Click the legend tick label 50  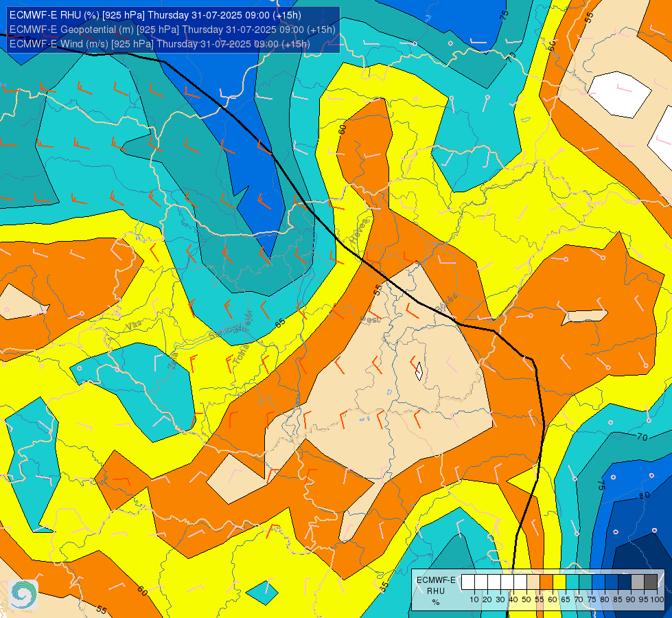click(x=526, y=599)
